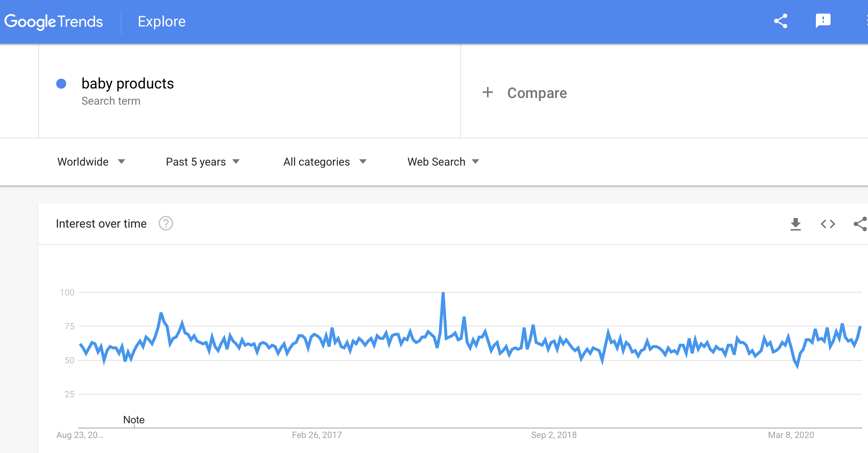The height and width of the screenshot is (453, 868).
Task: Click the Search term subtitle
Action: [111, 101]
